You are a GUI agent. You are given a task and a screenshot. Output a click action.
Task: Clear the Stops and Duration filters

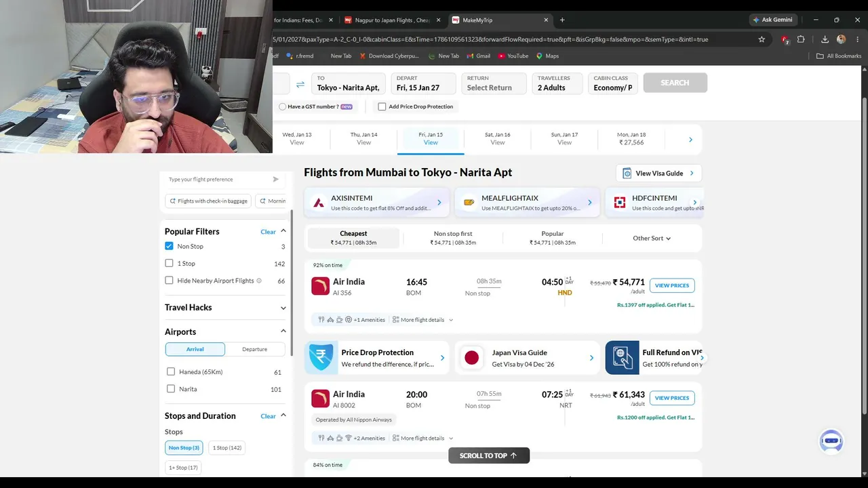(x=268, y=416)
